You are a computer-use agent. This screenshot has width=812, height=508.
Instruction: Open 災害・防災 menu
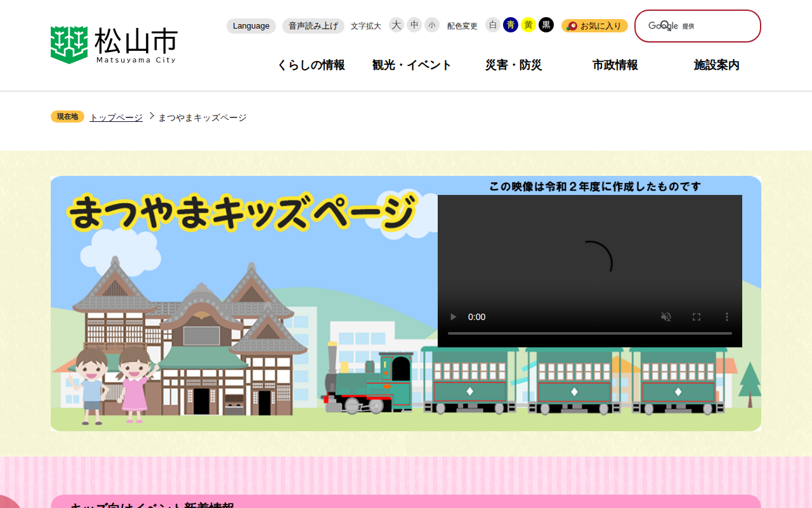tap(514, 65)
